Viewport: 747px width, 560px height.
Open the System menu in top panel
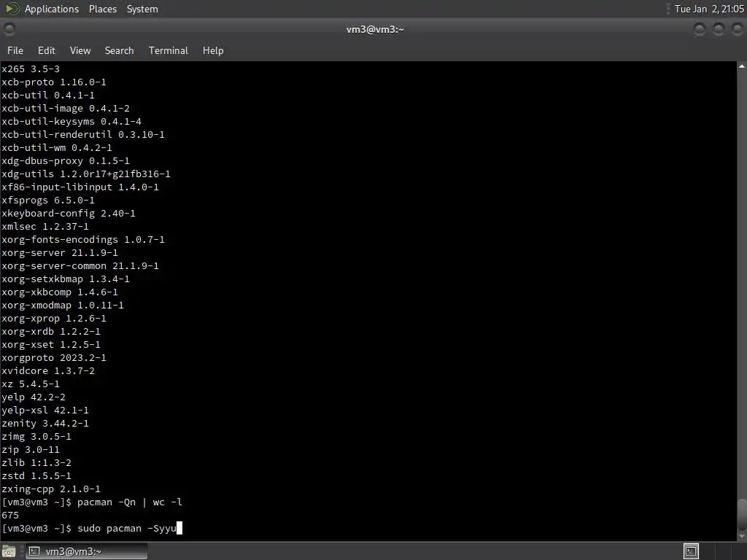point(142,9)
